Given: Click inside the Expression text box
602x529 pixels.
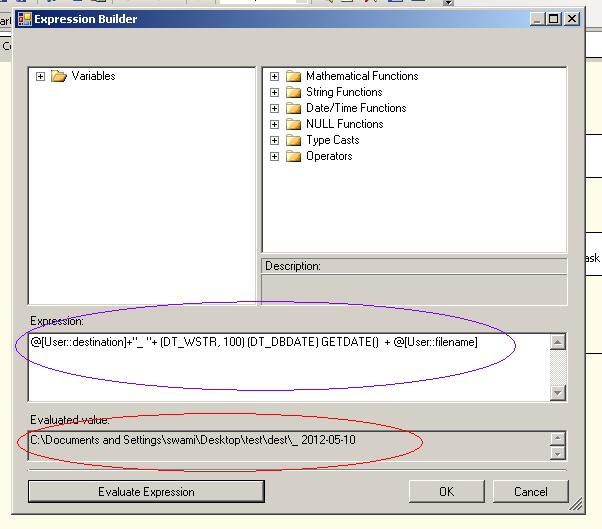Looking at the screenshot, I should pos(289,367).
